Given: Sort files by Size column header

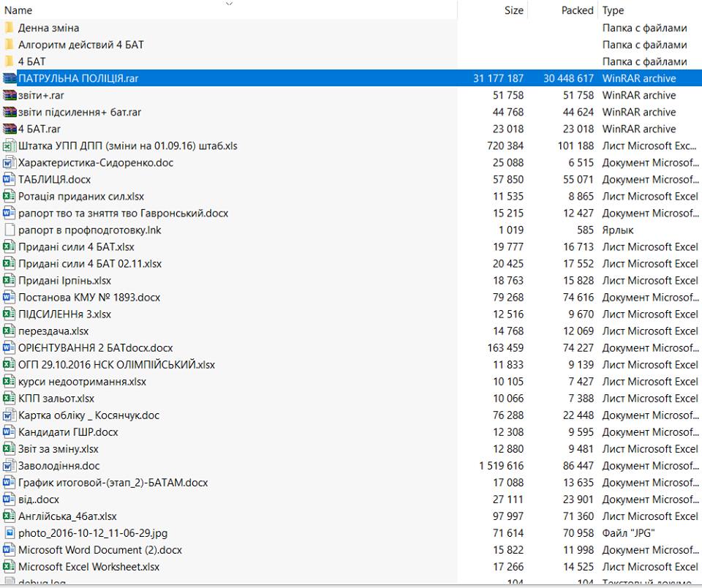Looking at the screenshot, I should (x=513, y=10).
